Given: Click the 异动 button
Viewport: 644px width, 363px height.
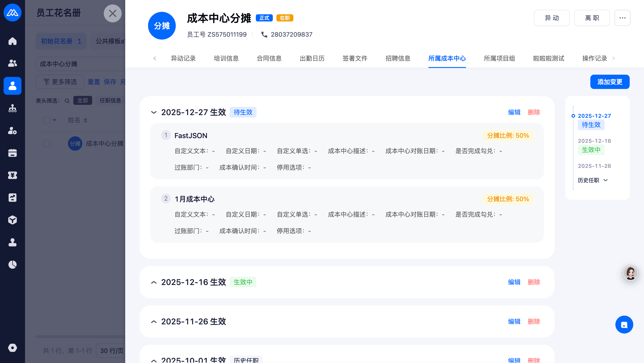Looking at the screenshot, I should coord(551,18).
